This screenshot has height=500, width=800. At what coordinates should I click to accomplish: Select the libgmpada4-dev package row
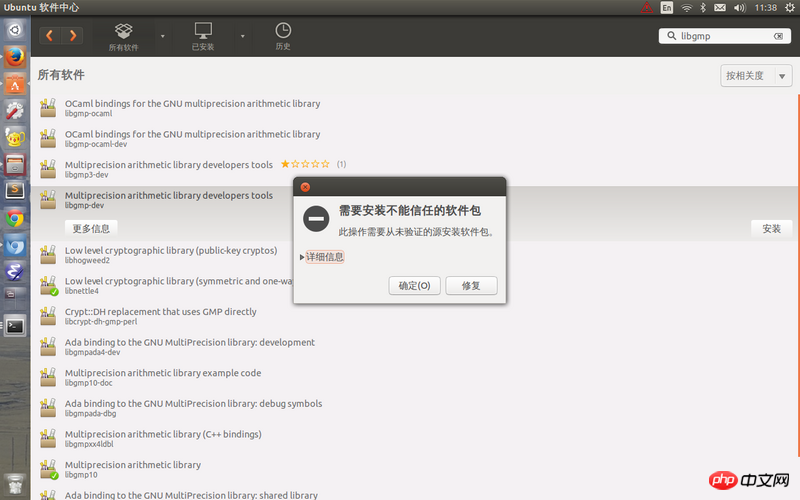pos(414,346)
